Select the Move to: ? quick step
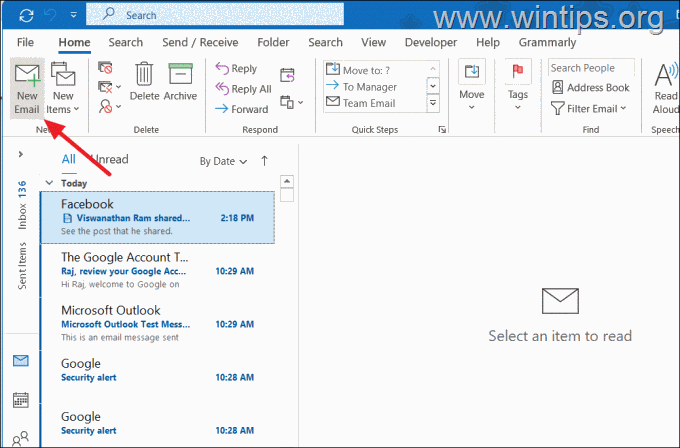Viewport: 680px width, 448px height. point(376,70)
